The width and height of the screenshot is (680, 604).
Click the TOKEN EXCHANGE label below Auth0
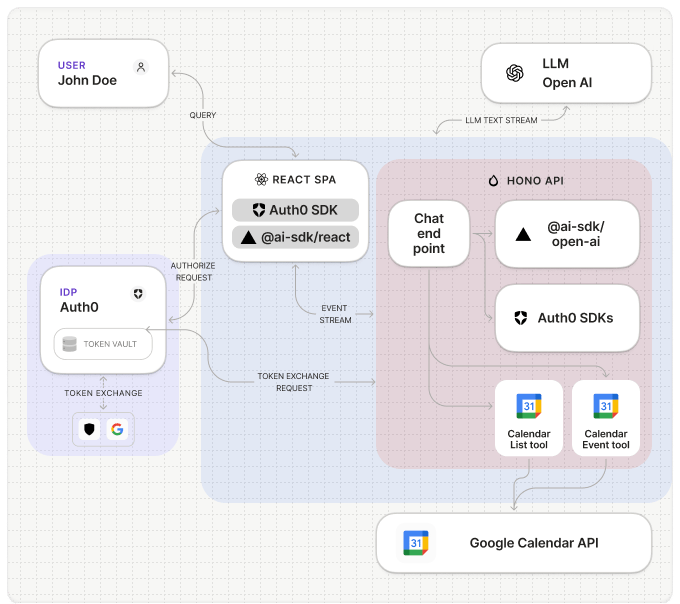pos(103,393)
